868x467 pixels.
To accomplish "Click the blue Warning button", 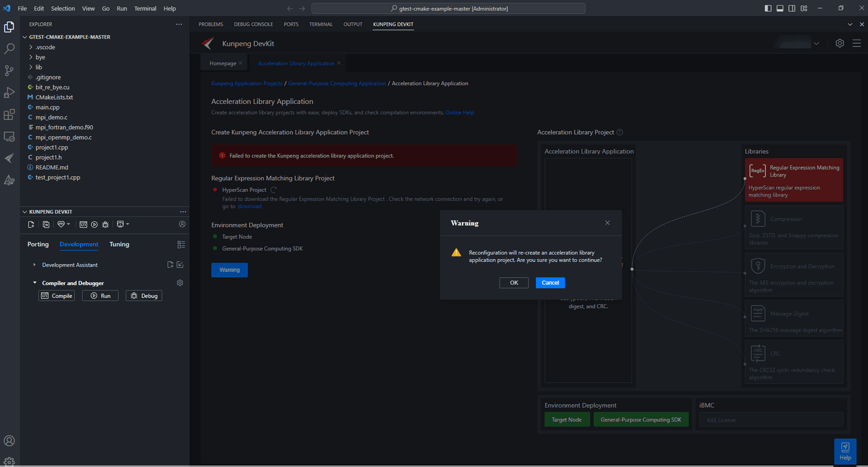I will (x=229, y=270).
